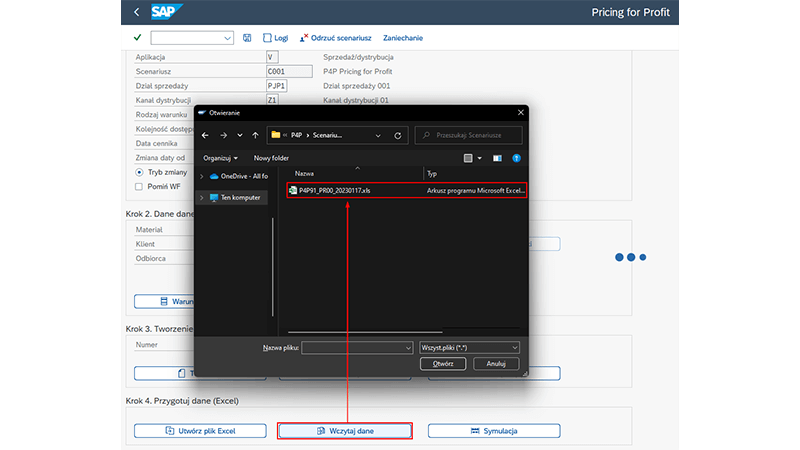Screen dimensions: 800x450
Task: Sort by the Typ column header
Action: tap(432, 173)
